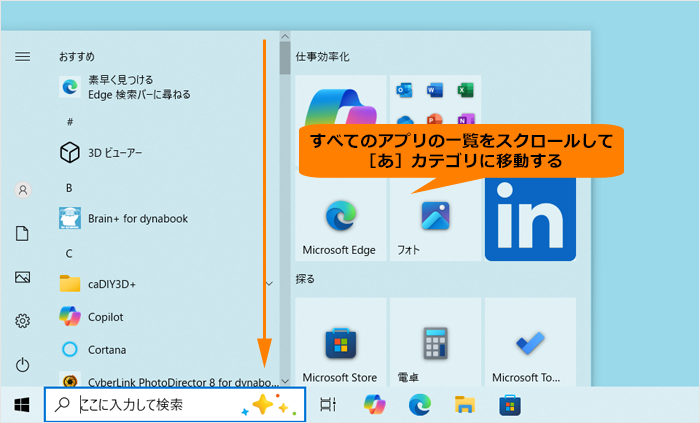Open the hamburger menu in Start

tap(23, 57)
